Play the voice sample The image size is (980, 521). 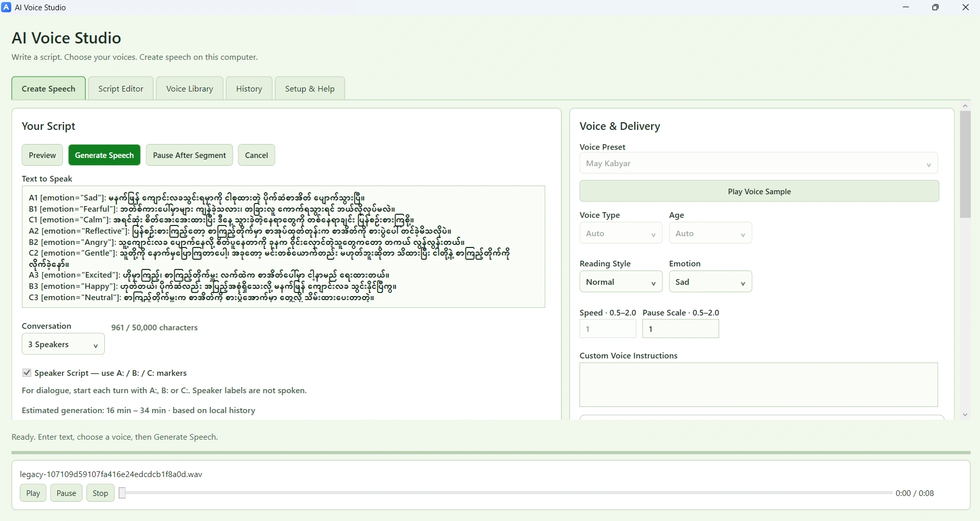(x=759, y=191)
